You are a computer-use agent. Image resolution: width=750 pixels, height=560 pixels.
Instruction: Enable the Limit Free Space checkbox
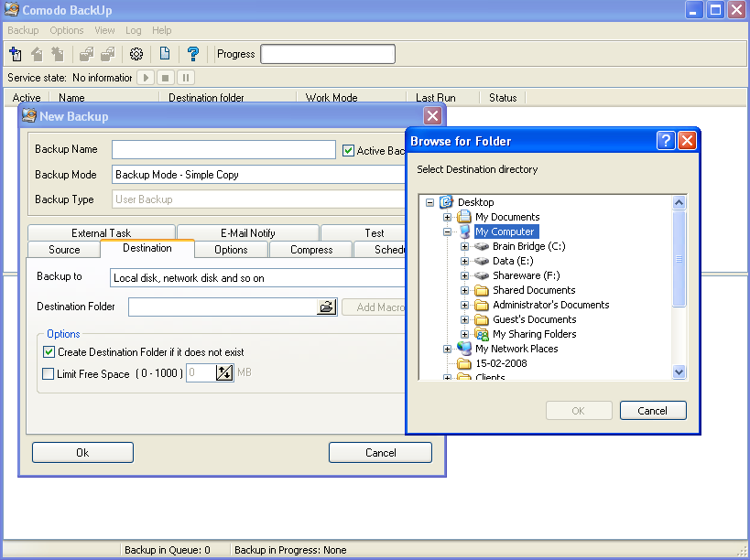[x=49, y=373]
